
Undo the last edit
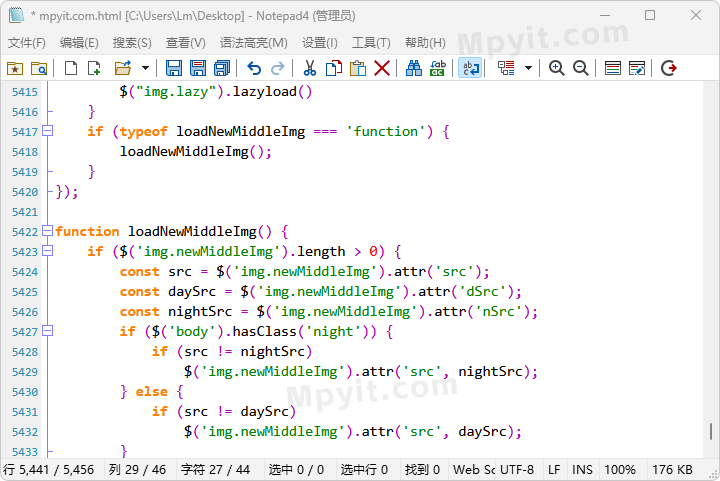tap(254, 68)
